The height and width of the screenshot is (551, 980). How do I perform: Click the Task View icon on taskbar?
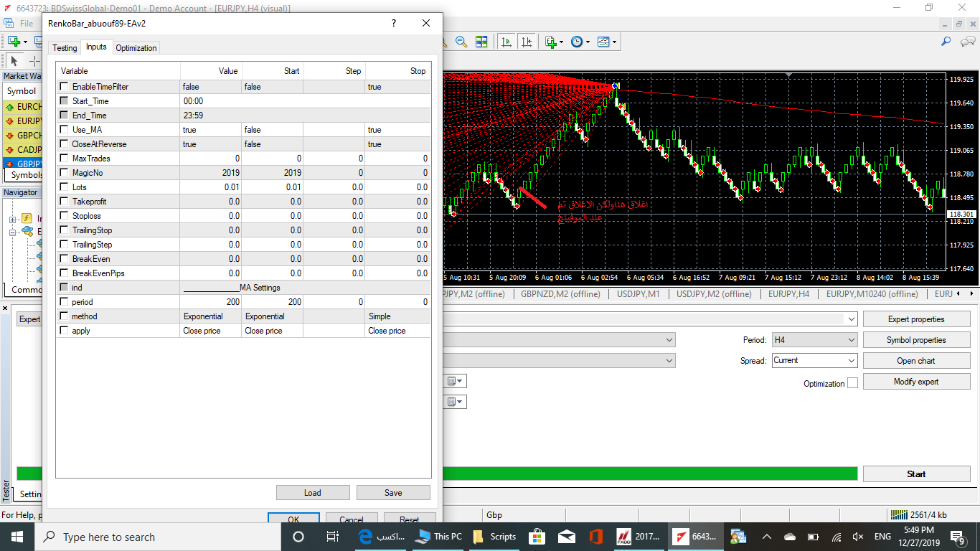(332, 537)
